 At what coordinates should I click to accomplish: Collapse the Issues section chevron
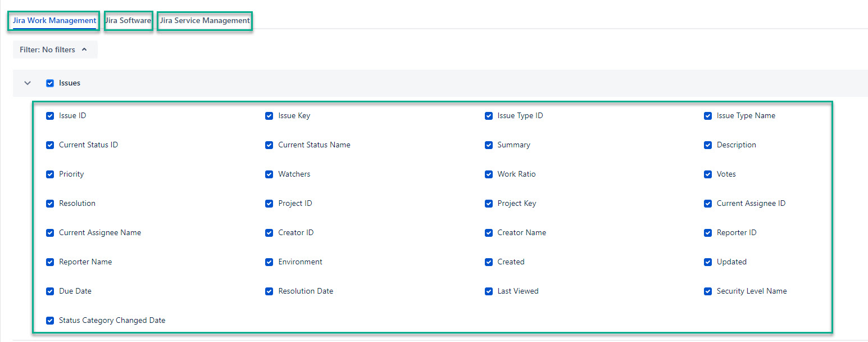coord(28,83)
